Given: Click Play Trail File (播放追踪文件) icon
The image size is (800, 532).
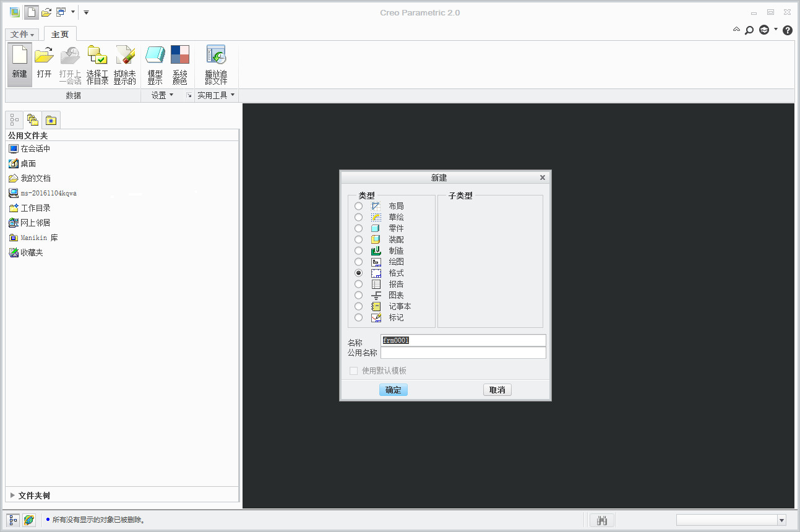Looking at the screenshot, I should click(216, 64).
